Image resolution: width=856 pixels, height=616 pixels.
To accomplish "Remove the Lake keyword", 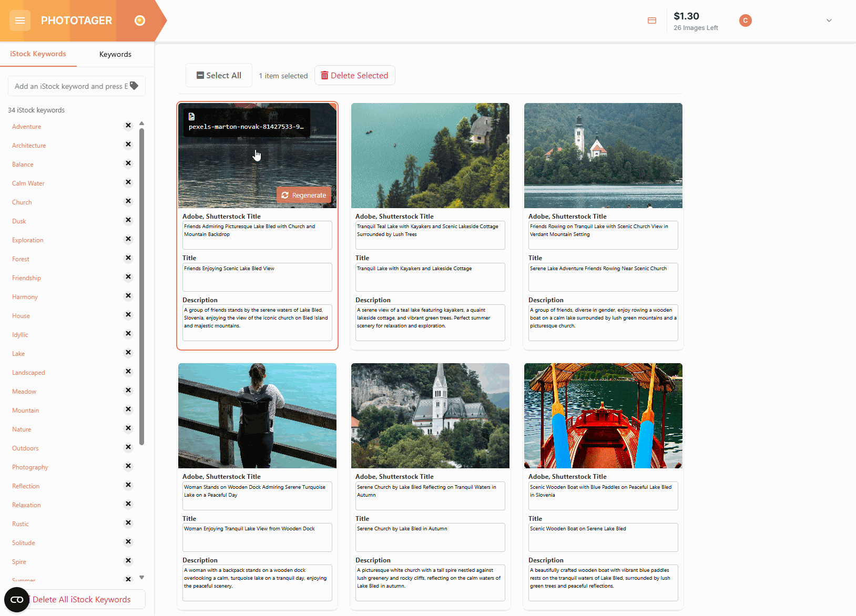I will pos(128,353).
